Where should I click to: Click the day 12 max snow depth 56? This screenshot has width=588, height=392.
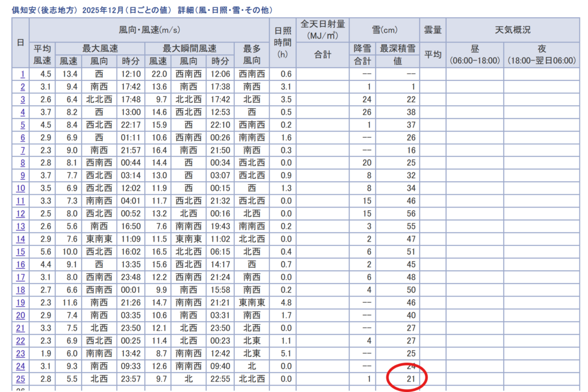tap(410, 213)
